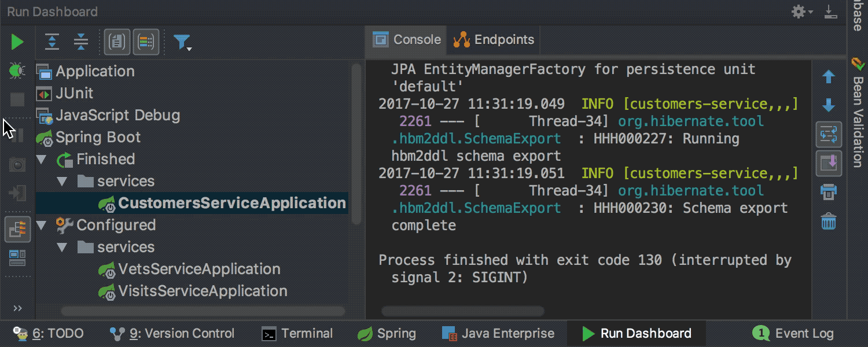Click the horizontal scrollbar below the console

point(463,312)
